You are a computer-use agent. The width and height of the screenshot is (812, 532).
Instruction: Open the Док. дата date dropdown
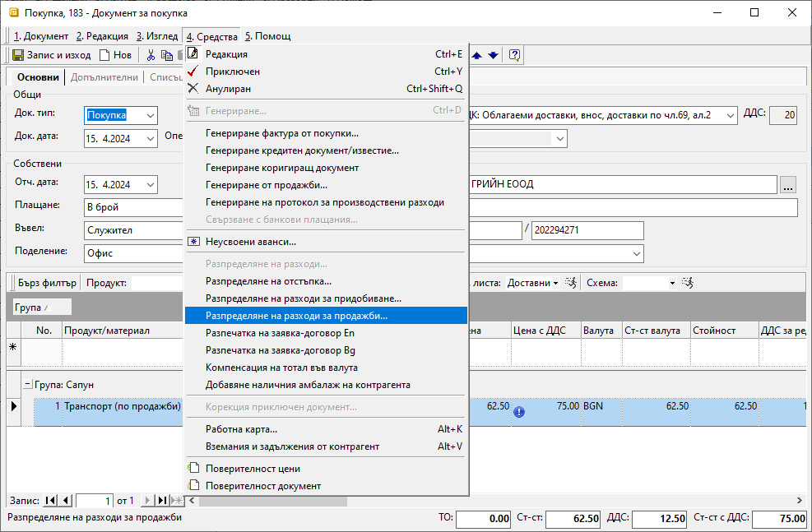pyautogui.click(x=150, y=138)
